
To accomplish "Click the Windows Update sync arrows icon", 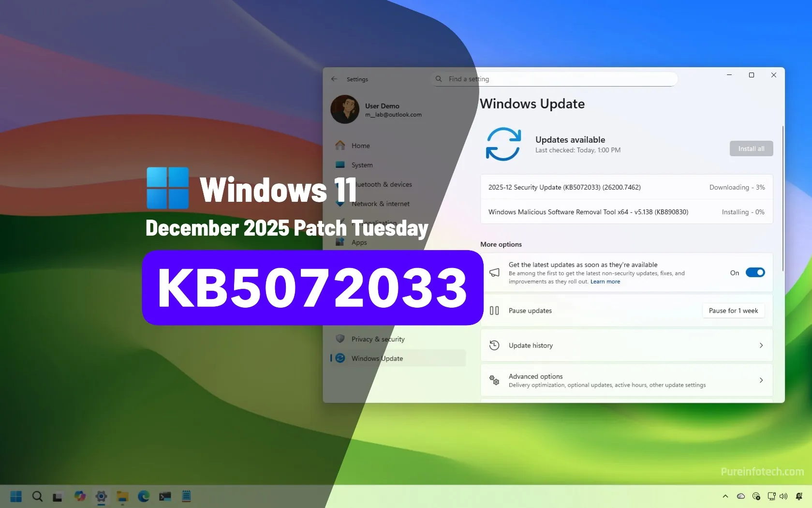I will pos(503,144).
